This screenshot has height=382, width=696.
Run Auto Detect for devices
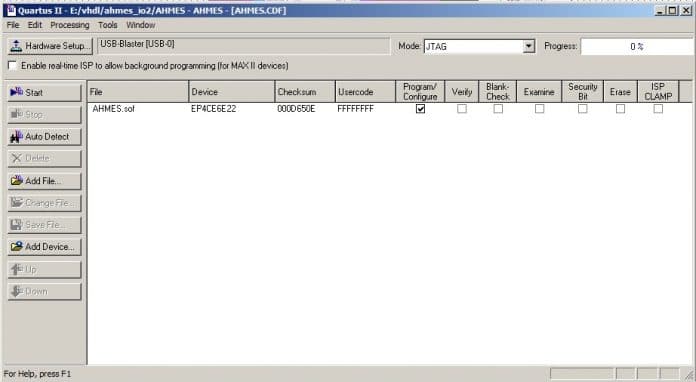(x=44, y=137)
